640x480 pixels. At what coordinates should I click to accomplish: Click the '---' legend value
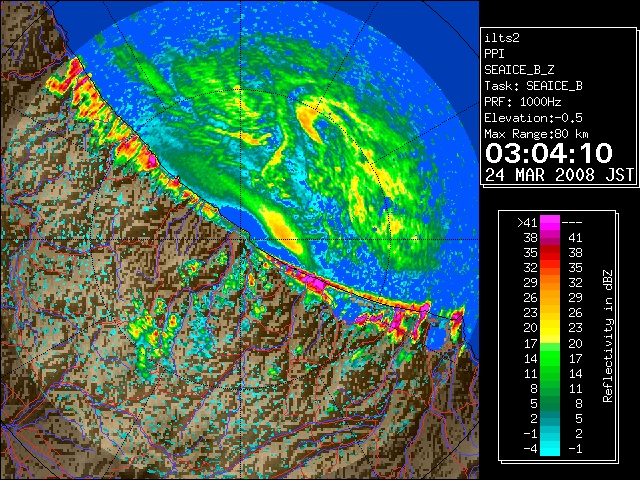[572, 223]
